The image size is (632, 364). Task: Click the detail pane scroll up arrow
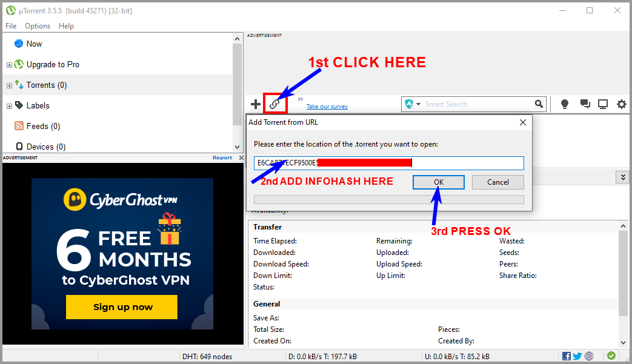623,226
